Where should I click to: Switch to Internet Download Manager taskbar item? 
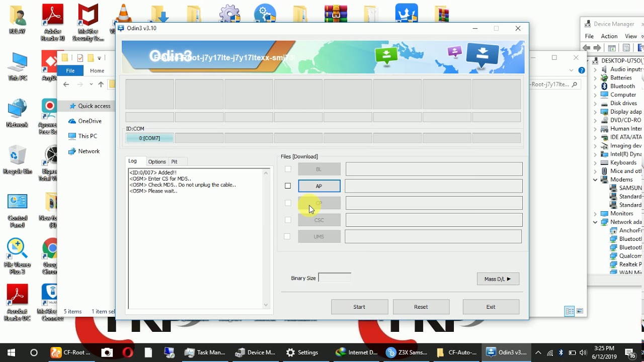pos(356,352)
